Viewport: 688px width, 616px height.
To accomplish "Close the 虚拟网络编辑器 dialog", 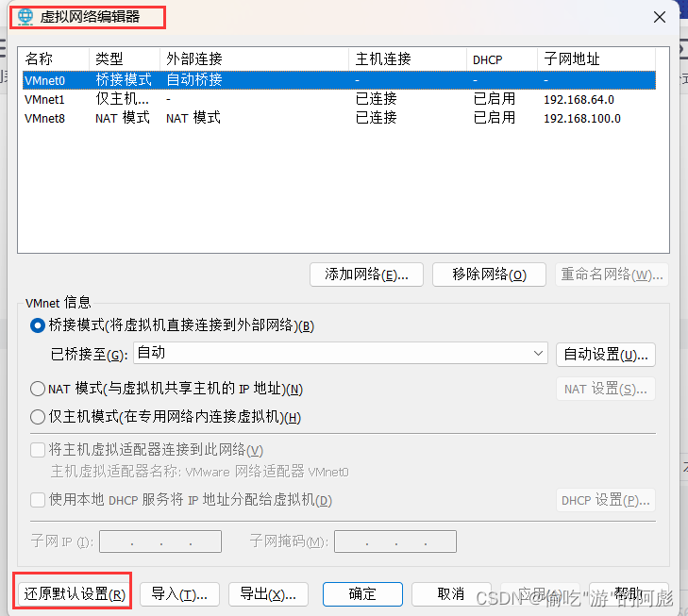I will pos(660,17).
